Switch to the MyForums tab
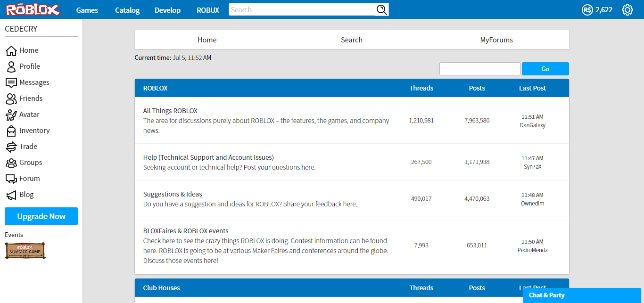This screenshot has width=644, height=303. pos(496,40)
